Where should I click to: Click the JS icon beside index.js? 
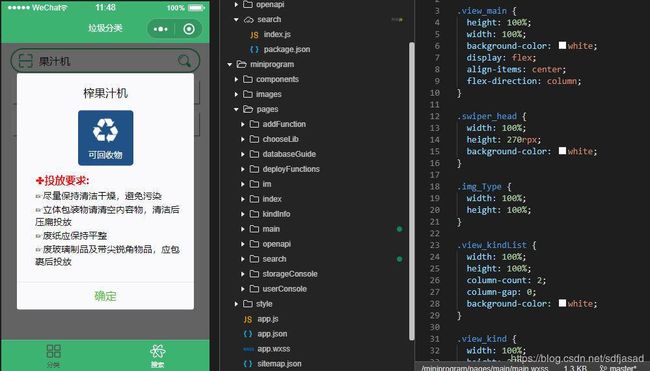pyautogui.click(x=254, y=35)
